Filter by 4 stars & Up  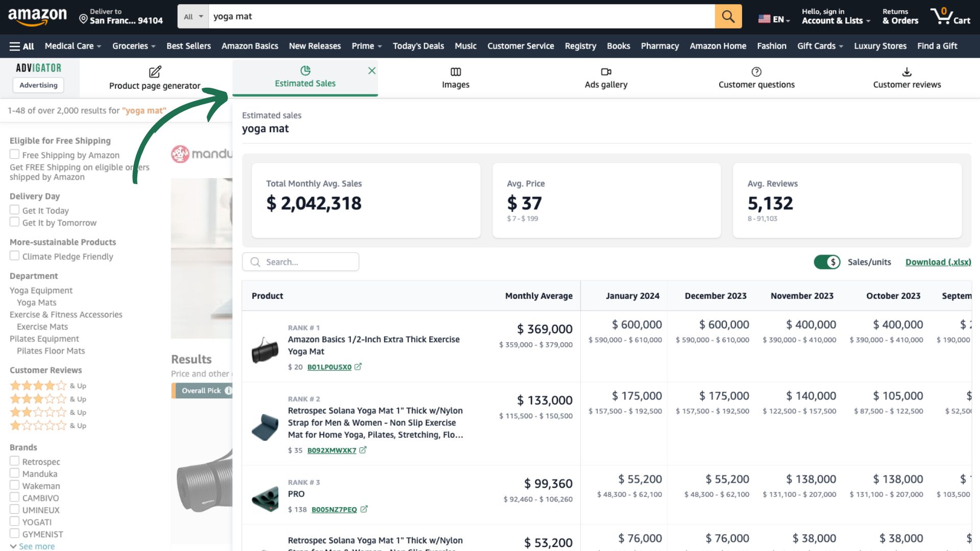coord(48,386)
